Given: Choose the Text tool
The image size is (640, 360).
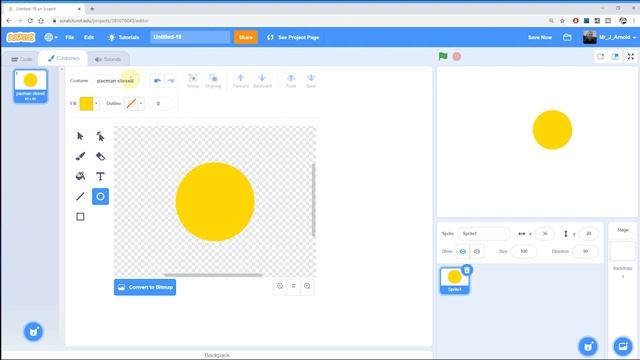Looking at the screenshot, I should click(x=100, y=176).
